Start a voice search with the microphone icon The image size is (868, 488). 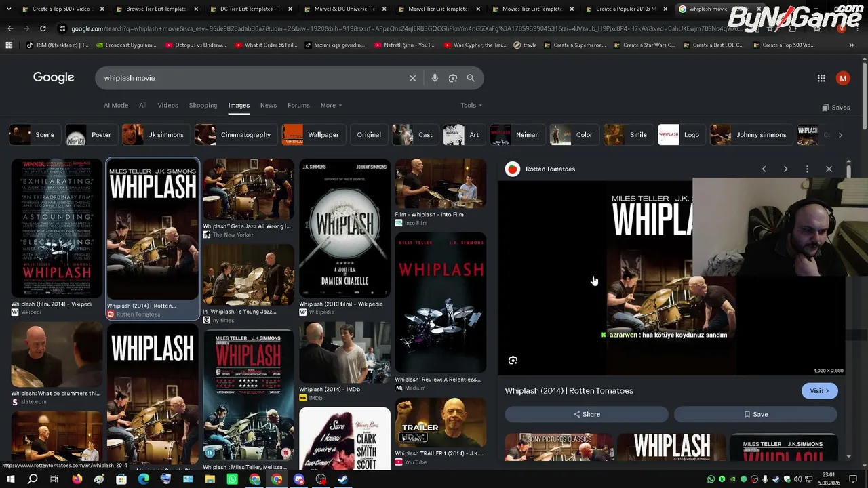pyautogui.click(x=435, y=78)
